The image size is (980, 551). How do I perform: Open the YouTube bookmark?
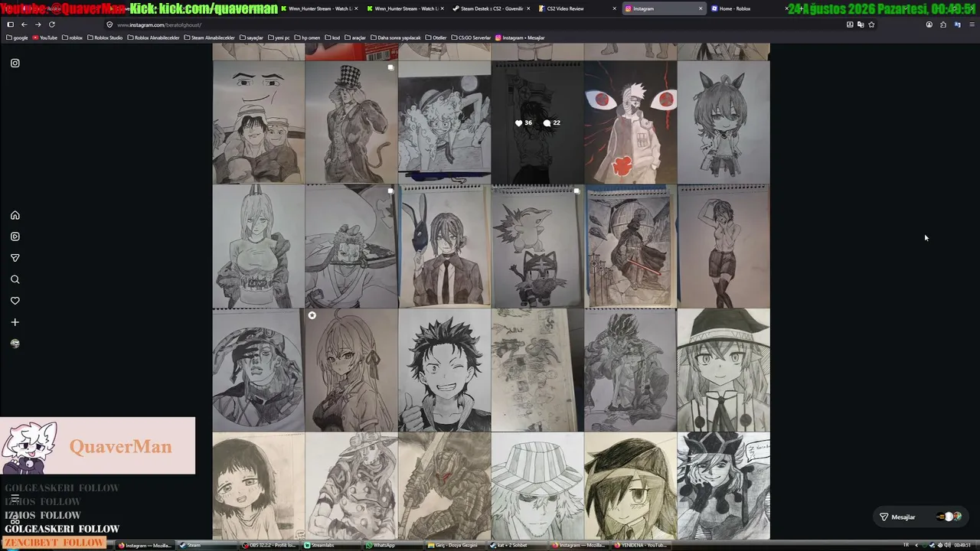(45, 37)
